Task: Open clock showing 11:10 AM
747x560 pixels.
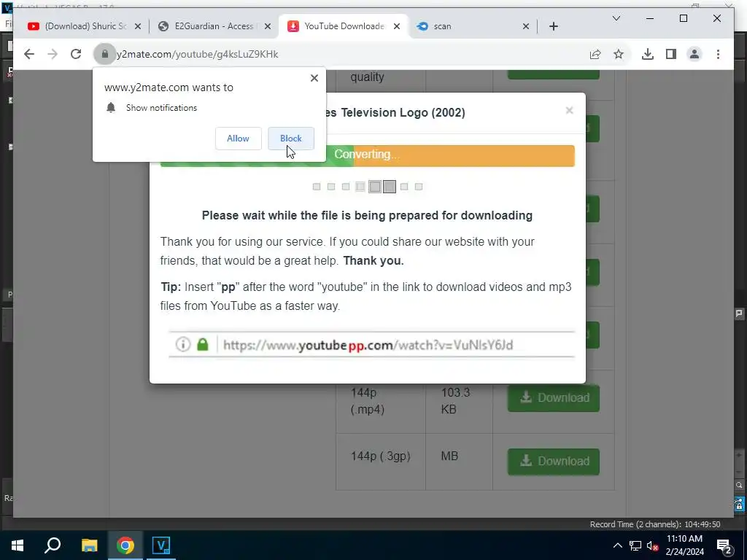Action: point(684,545)
